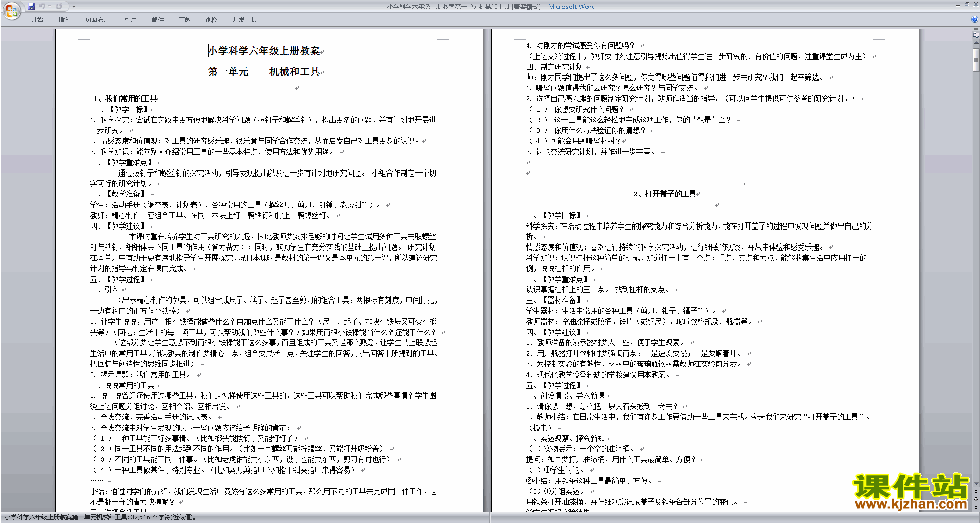The image size is (980, 523).
Task: Open the undo history dropdown arrow
Action: click(50, 6)
